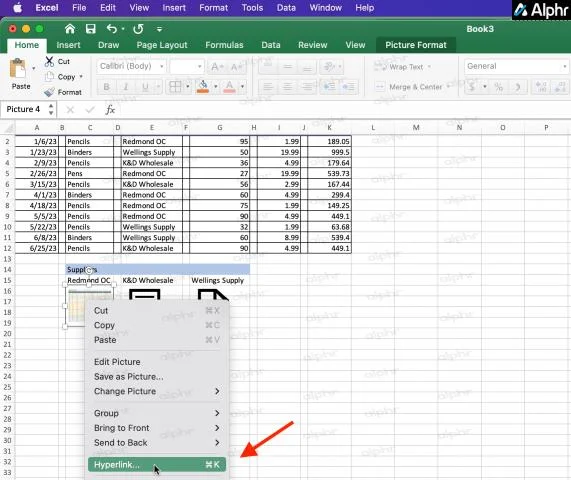Switch to the Picture Format tab
This screenshot has width=571, height=480.
tap(416, 45)
